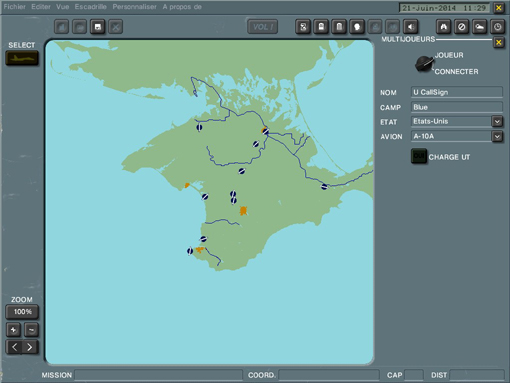The width and height of the screenshot is (510, 383).
Task: Click the JOUEUR label
Action: point(449,55)
